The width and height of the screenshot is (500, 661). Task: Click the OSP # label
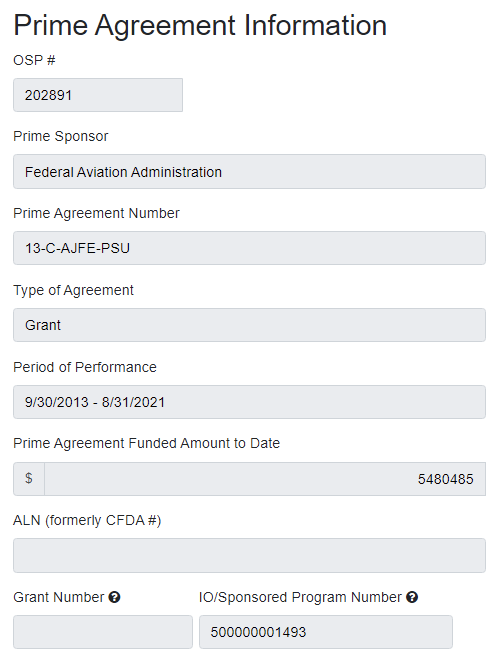[34, 60]
